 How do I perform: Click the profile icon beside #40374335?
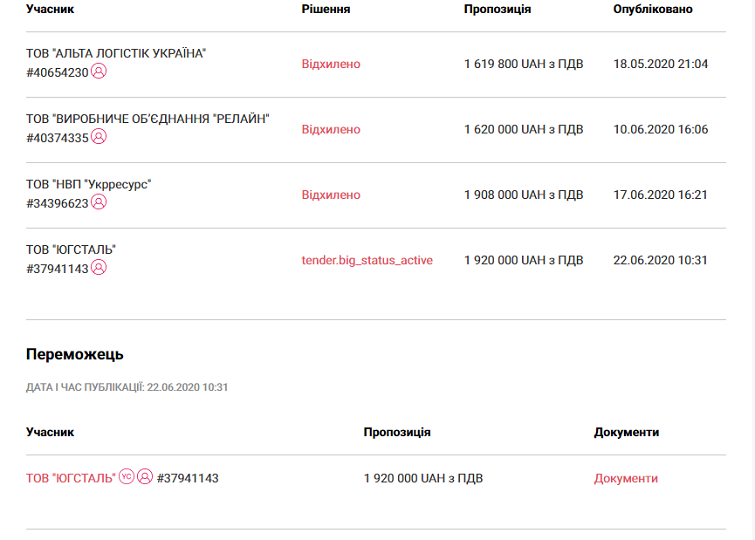click(99, 137)
